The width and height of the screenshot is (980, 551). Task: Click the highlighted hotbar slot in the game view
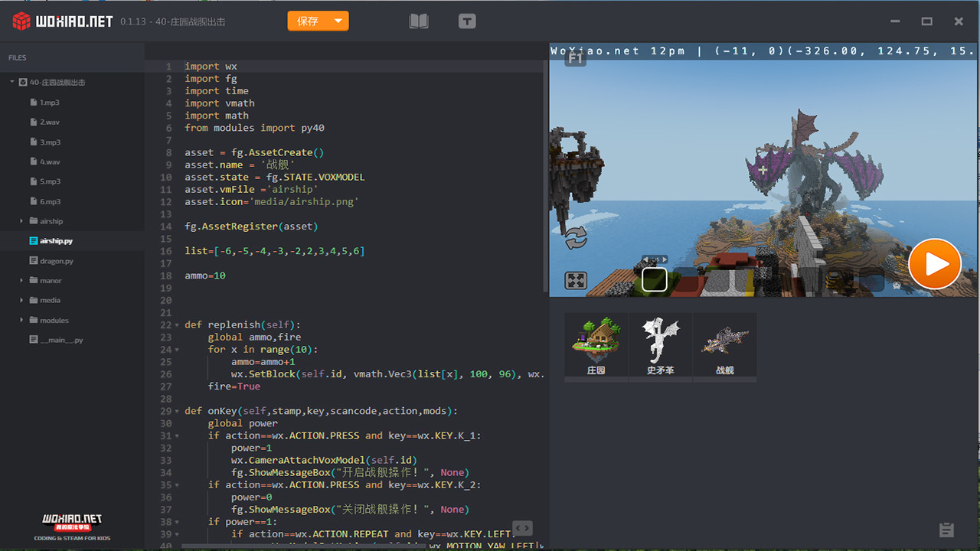click(x=654, y=280)
